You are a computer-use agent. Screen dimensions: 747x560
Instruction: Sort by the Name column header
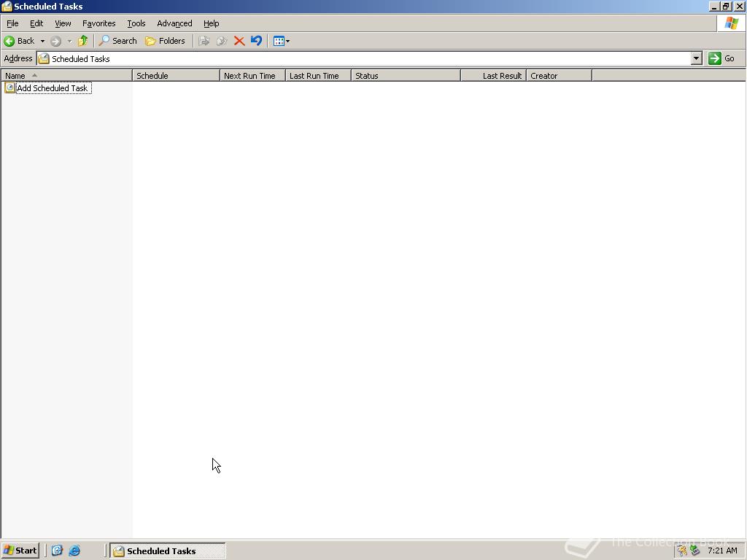66,76
